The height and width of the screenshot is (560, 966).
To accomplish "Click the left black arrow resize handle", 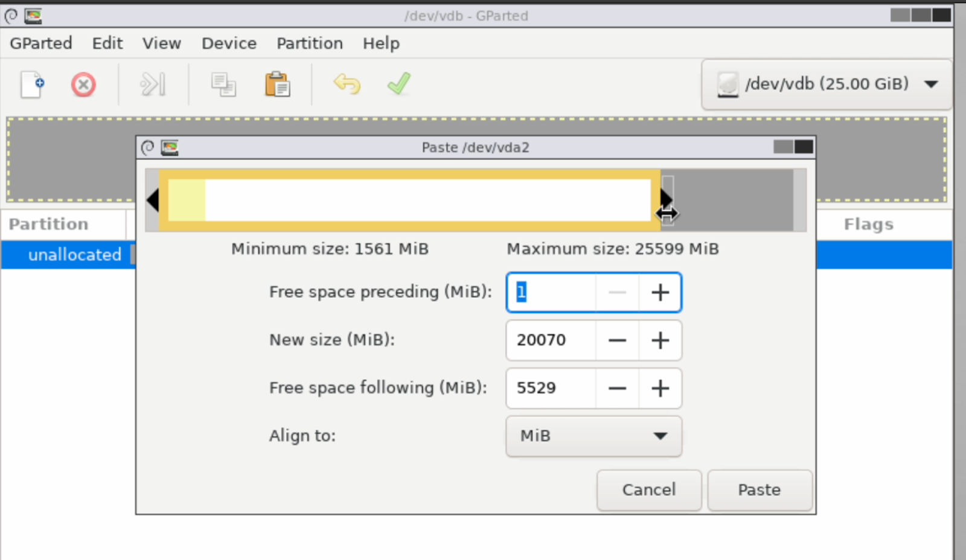I will pyautogui.click(x=153, y=200).
